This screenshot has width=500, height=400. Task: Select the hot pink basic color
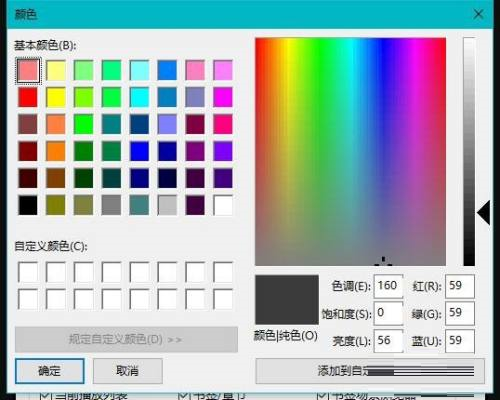pyautogui.click(x=223, y=124)
